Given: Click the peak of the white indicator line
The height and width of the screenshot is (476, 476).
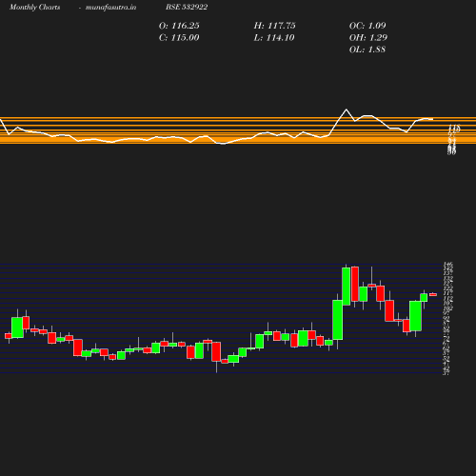Looking at the screenshot, I should point(347,109).
